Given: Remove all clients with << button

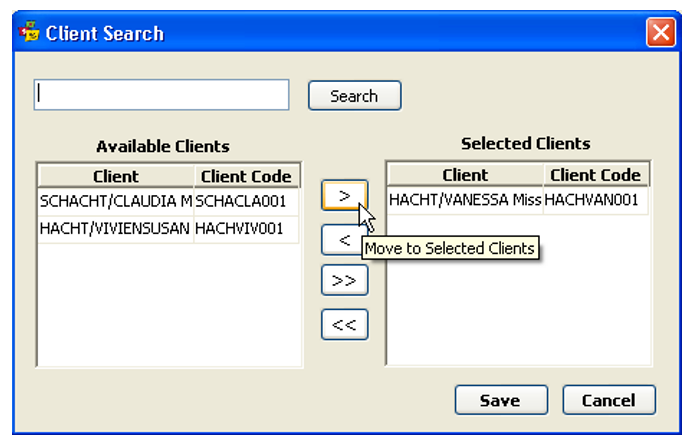Looking at the screenshot, I should click(344, 324).
